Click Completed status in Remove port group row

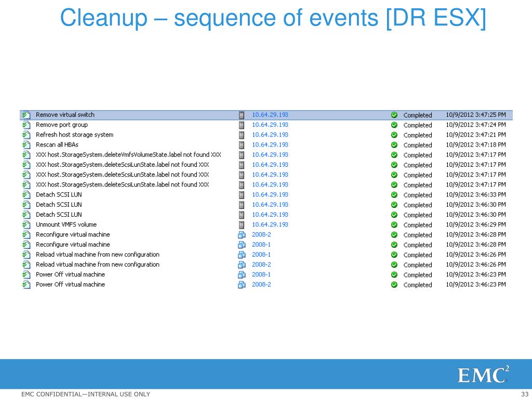point(418,125)
